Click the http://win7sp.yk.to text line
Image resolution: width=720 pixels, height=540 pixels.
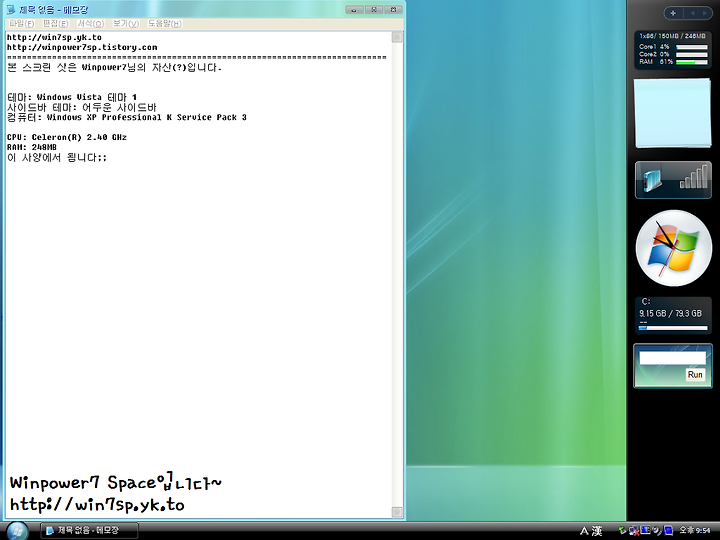click(54, 37)
